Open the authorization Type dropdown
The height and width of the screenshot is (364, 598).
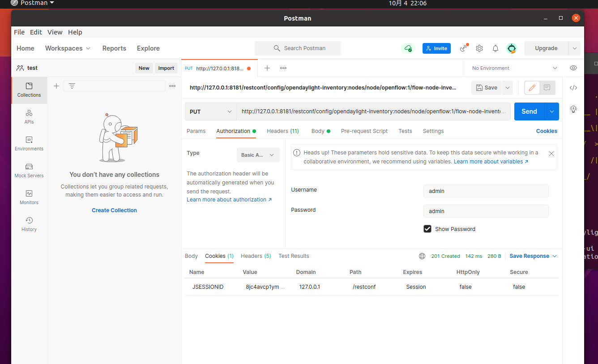258,155
